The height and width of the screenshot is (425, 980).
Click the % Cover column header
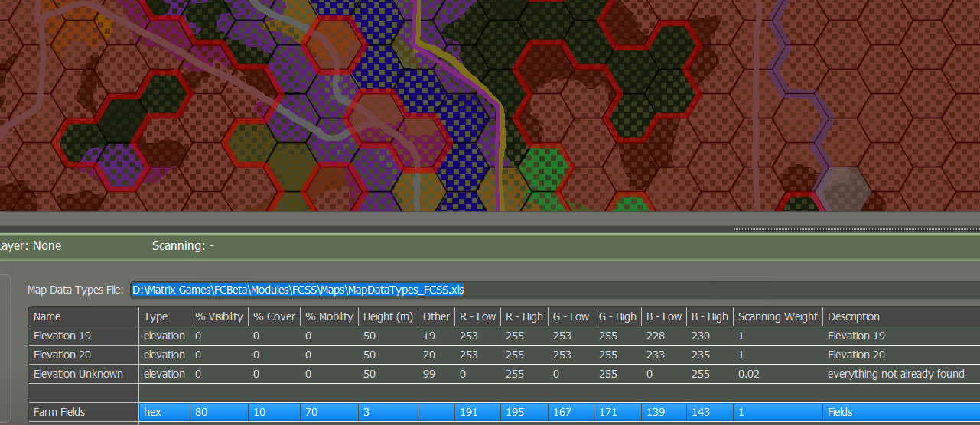274,316
